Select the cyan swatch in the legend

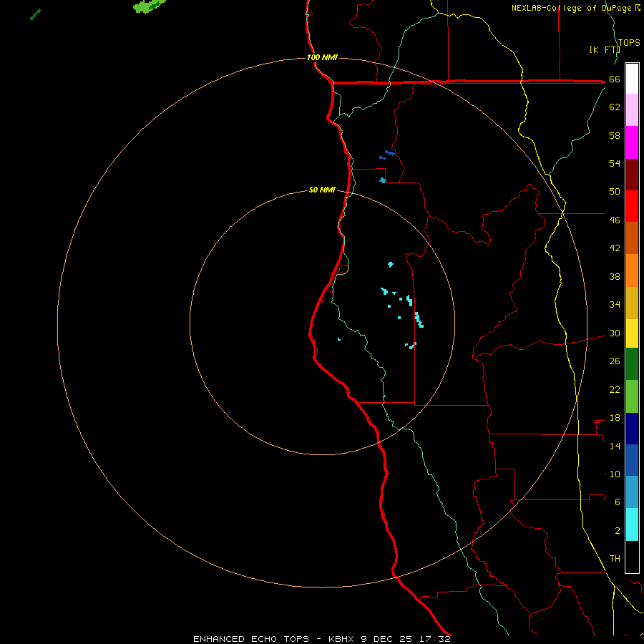tap(632, 525)
